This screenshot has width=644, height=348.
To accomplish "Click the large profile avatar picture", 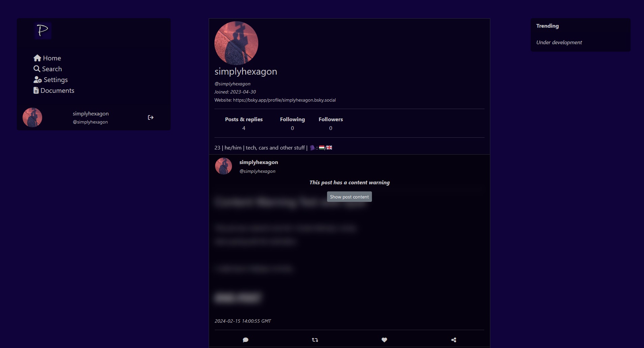I will (236, 43).
